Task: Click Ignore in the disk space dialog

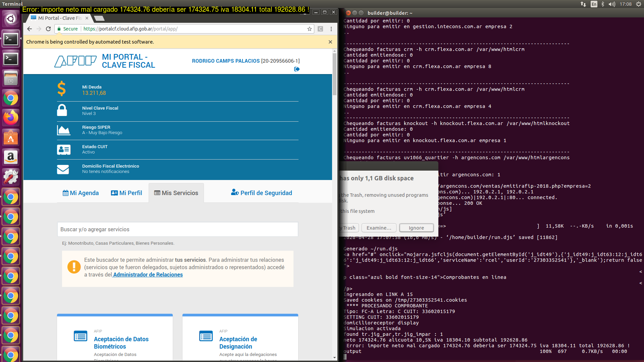Action: coord(416,228)
